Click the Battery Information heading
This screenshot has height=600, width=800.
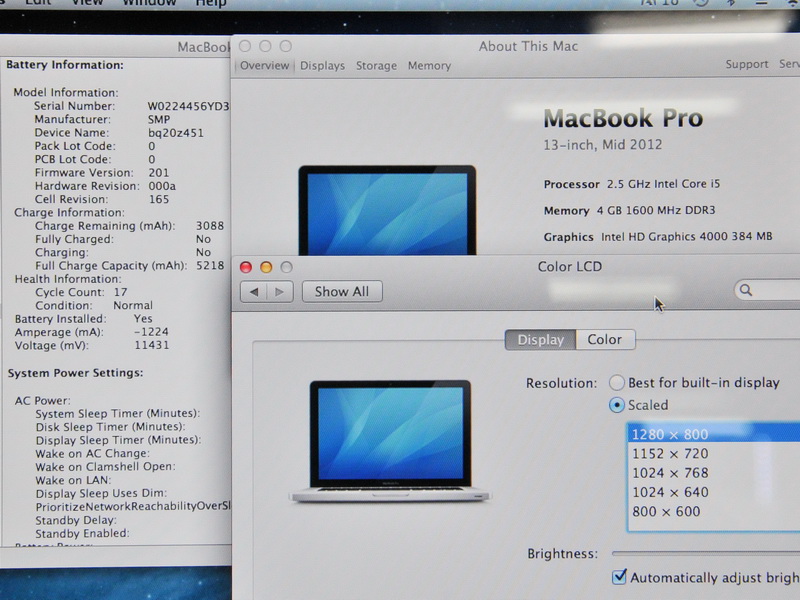point(65,65)
